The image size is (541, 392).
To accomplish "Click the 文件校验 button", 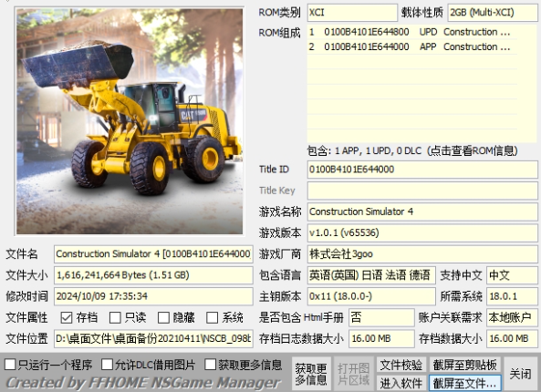I will point(401,365).
